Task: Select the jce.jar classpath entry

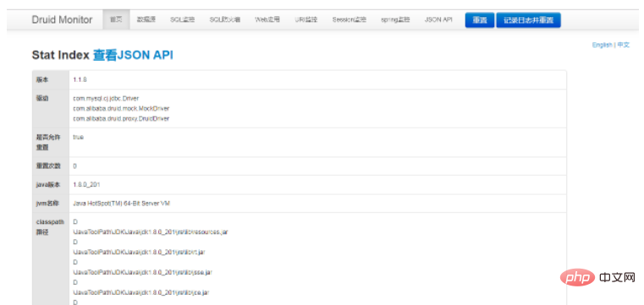Action: (x=141, y=292)
